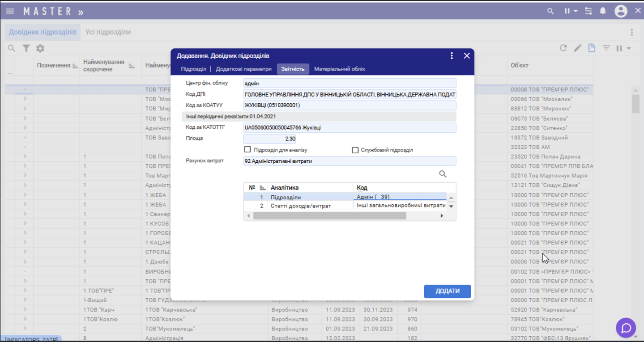Enable the Підрозділ для аналізу checkbox
The width and height of the screenshot is (644, 342).
tap(247, 150)
